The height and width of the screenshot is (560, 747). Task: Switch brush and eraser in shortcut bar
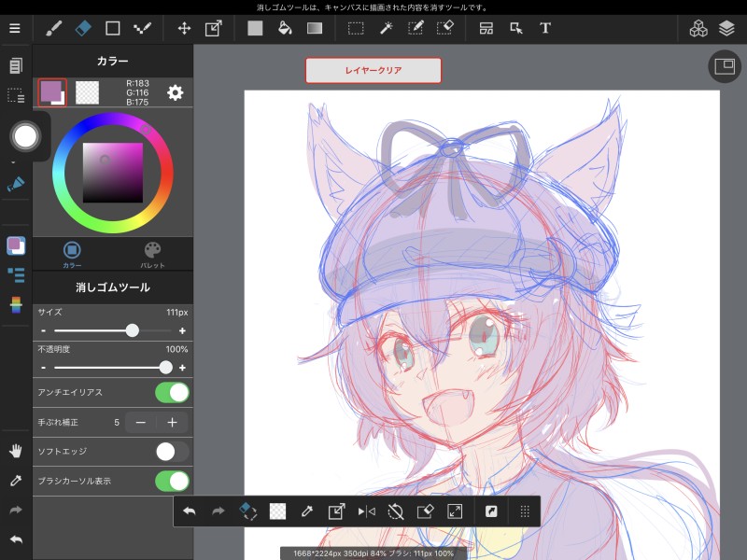pyautogui.click(x=247, y=511)
